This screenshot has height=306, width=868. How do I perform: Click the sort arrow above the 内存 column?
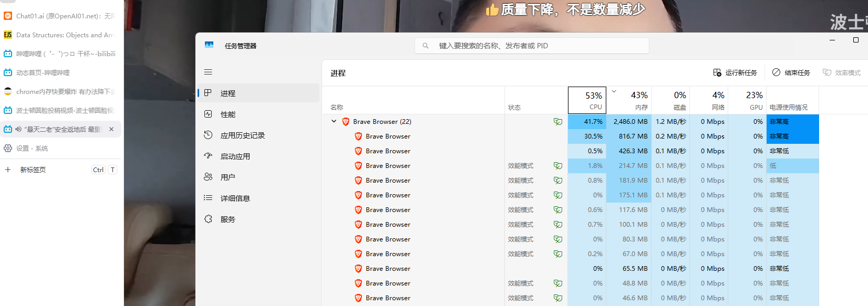(x=614, y=91)
